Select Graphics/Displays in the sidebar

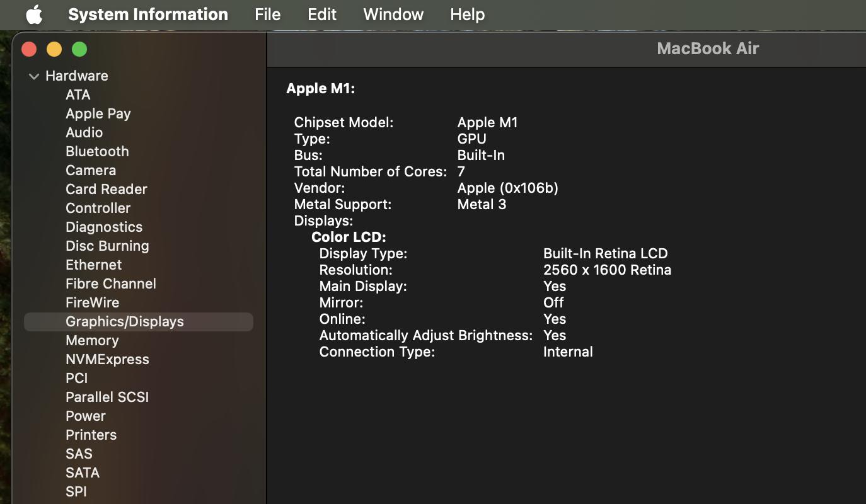(x=139, y=321)
